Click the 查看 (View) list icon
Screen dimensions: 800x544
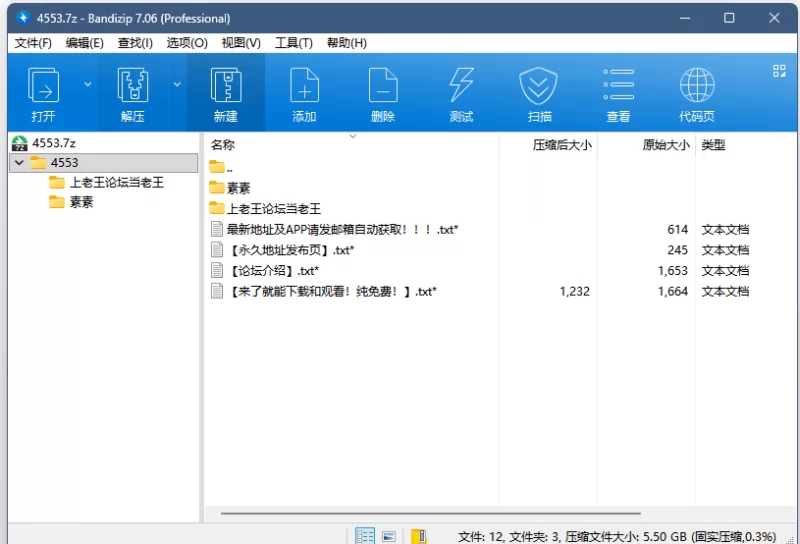(618, 87)
